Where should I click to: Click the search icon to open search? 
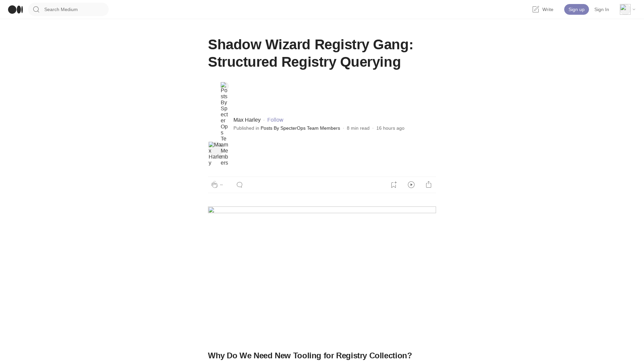pos(36,9)
